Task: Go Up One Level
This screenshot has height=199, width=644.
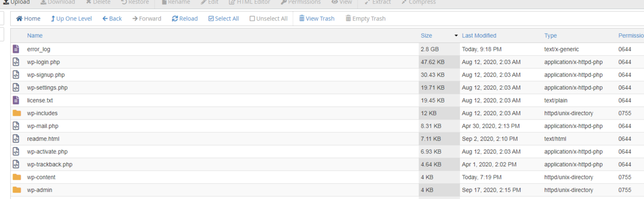Action: click(71, 19)
